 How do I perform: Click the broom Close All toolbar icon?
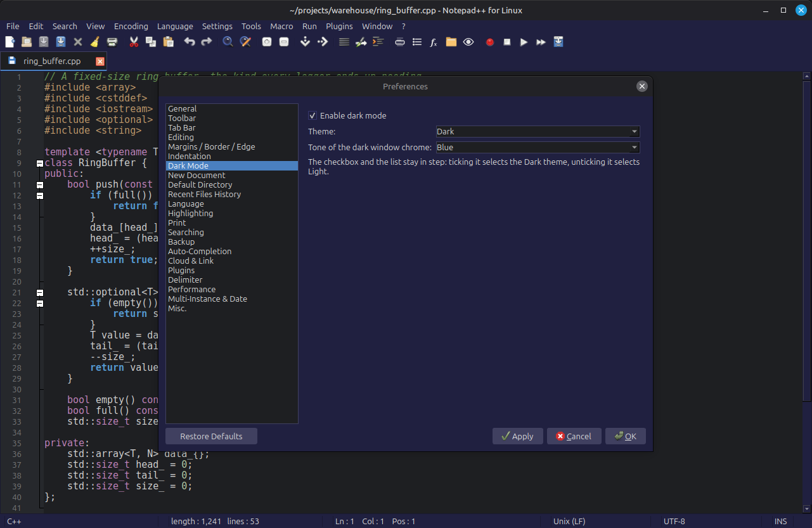pyautogui.click(x=95, y=42)
